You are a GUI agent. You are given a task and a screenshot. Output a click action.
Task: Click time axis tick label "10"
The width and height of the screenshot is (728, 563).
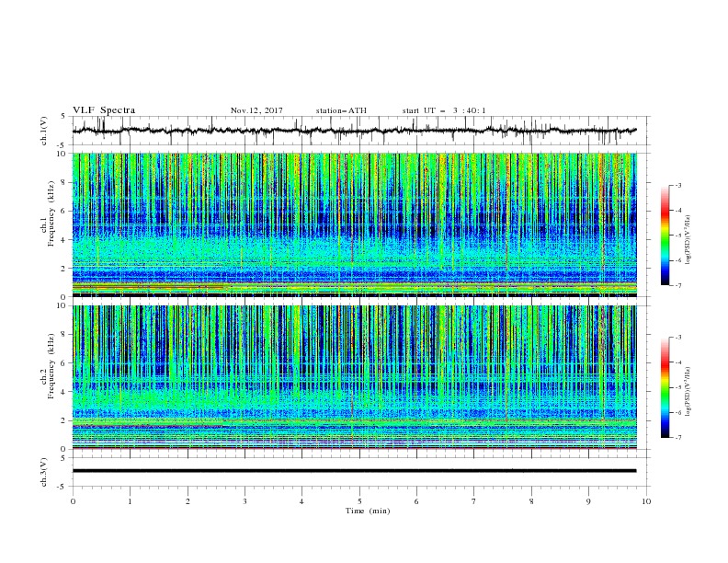point(646,501)
